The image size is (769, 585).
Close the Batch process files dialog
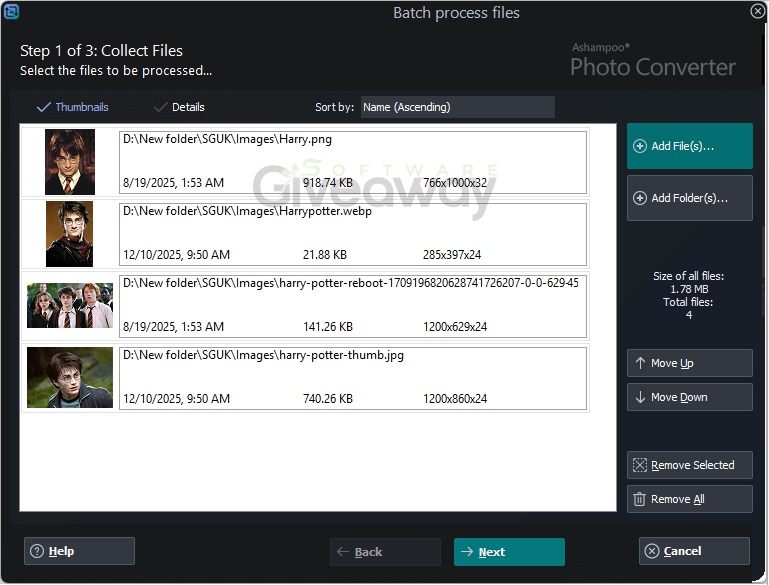[x=757, y=11]
